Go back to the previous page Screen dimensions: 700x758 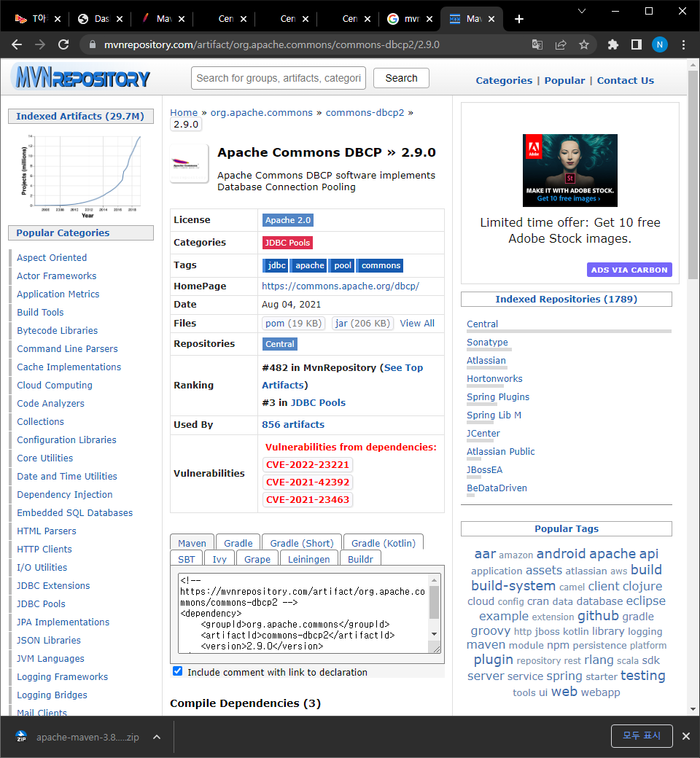tap(17, 45)
